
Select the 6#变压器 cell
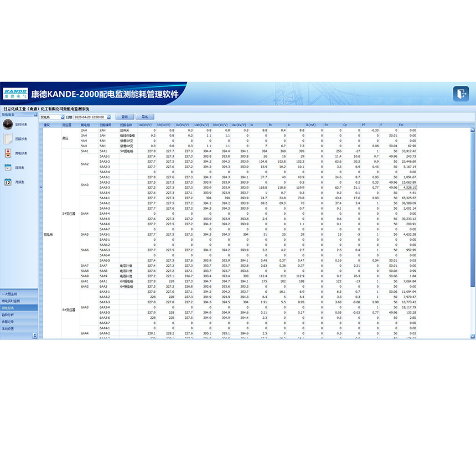tap(70, 310)
